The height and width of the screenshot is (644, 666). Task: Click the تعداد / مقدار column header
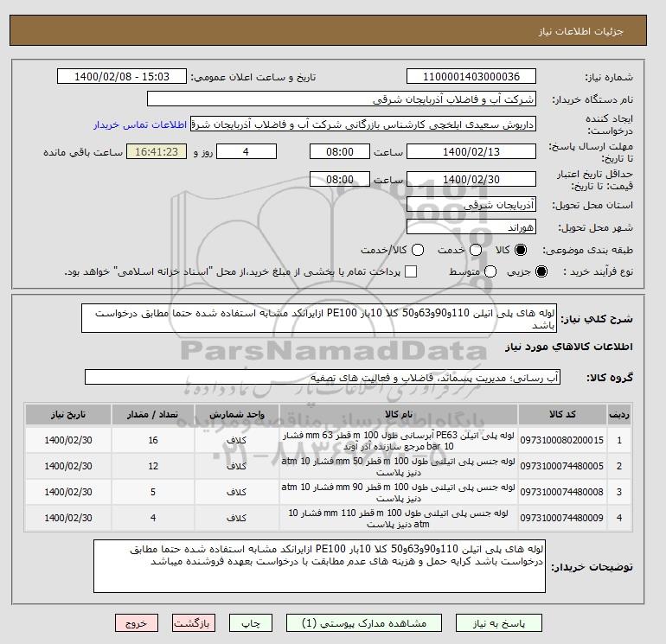coord(153,414)
